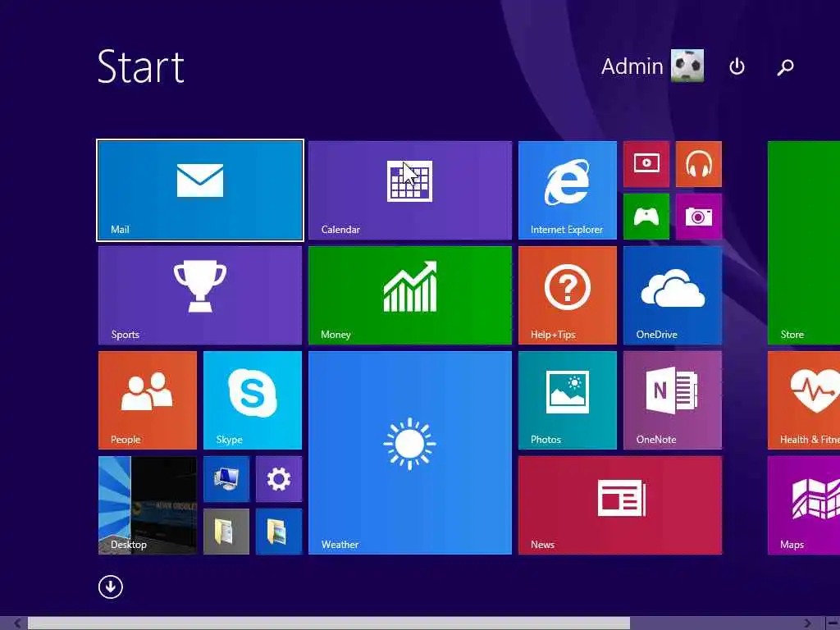
Task: Open the Health & Fitness tile
Action: (804, 400)
